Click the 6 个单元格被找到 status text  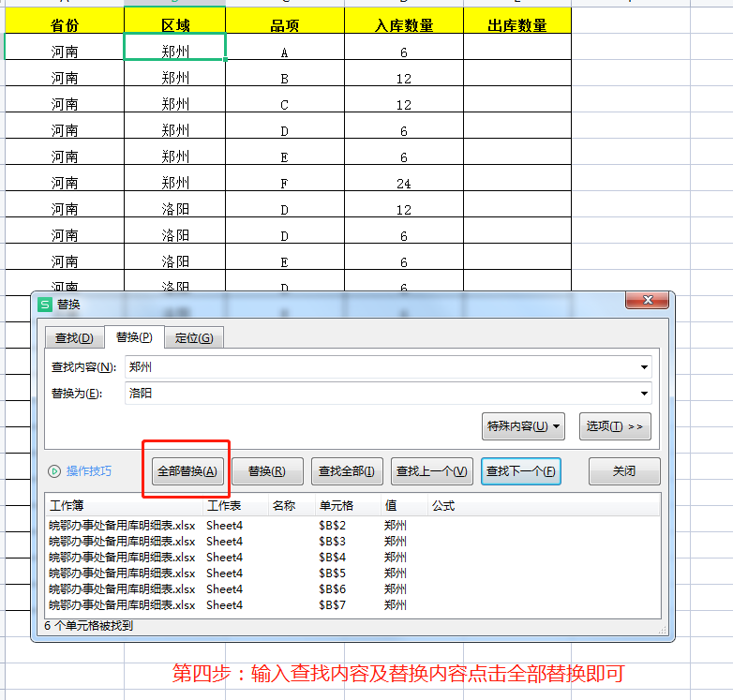[x=88, y=626]
